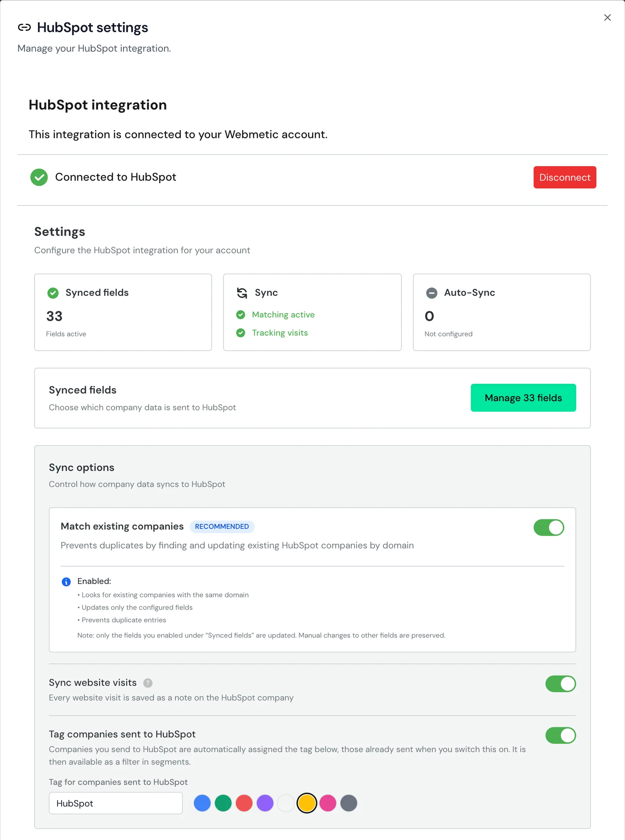Click the blue info icon next to Enabled
The width and height of the screenshot is (625, 840).
[66, 582]
